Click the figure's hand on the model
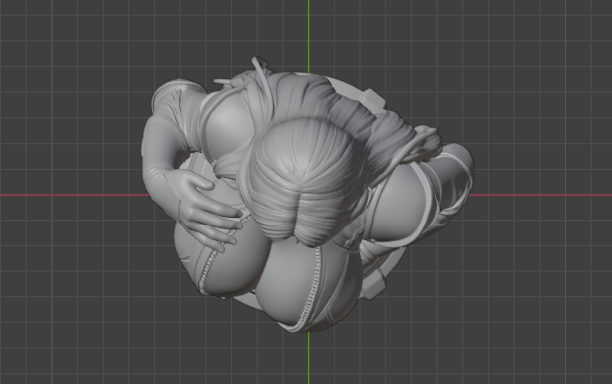Screen dimensions: 612x384 (x=209, y=211)
